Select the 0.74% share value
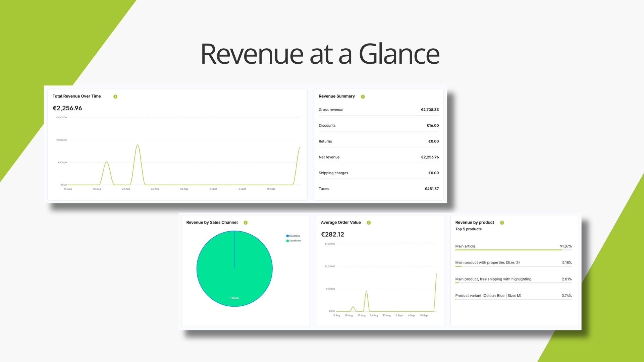Viewport: 644px width, 362px height. [567, 296]
